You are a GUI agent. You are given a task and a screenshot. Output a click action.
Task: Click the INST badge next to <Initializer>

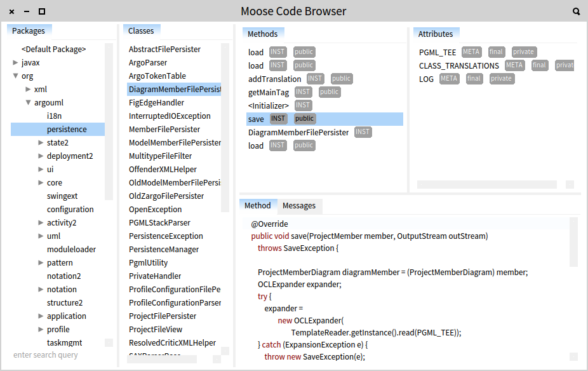point(303,105)
